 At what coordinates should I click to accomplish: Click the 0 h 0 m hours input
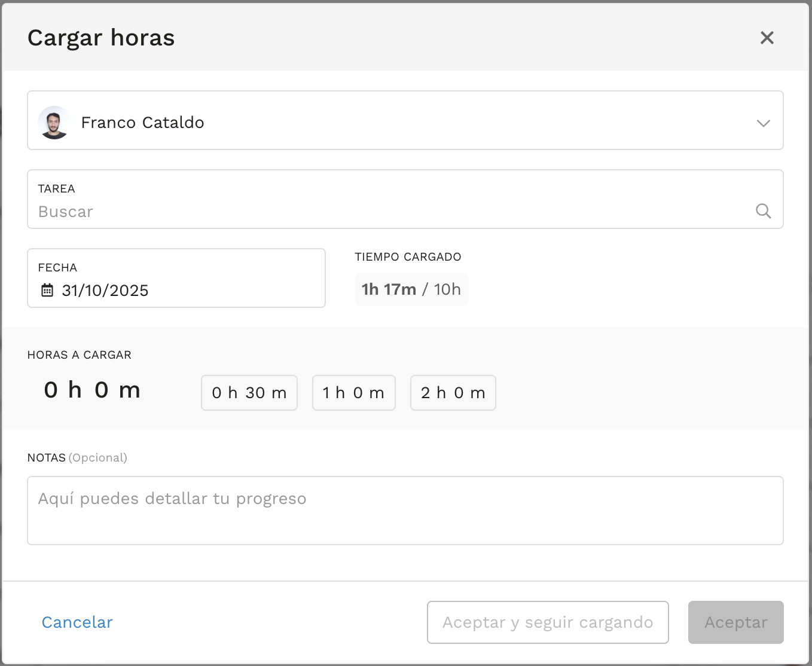point(93,390)
